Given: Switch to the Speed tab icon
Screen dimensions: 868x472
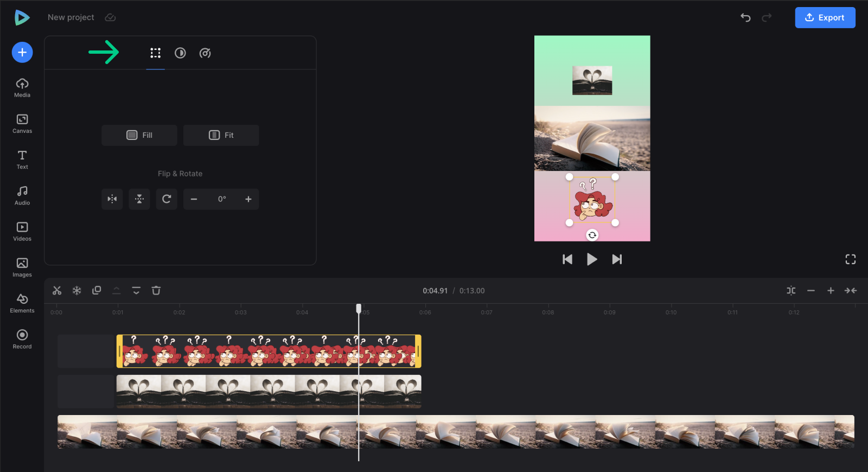Looking at the screenshot, I should click(x=205, y=53).
